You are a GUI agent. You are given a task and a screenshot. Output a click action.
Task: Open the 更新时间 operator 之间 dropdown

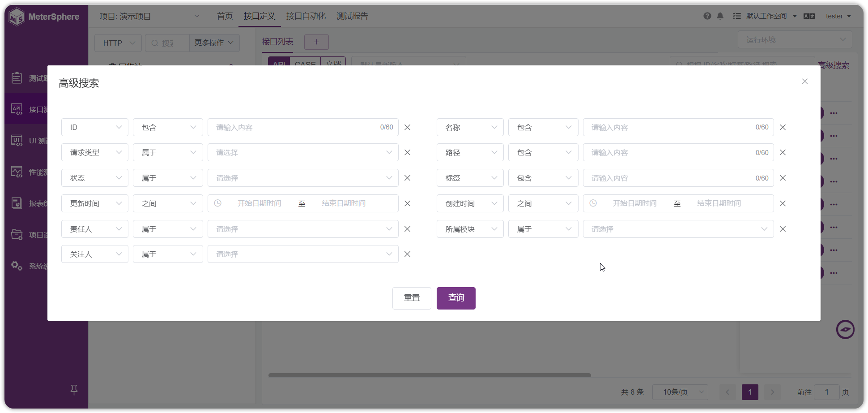point(168,203)
